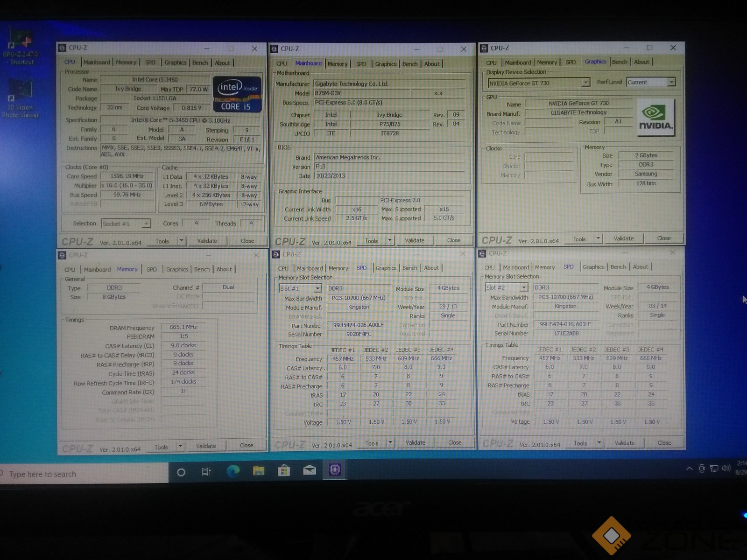This screenshot has width=747, height=560.
Task: Open Cortana circle on the taskbar
Action: click(181, 472)
